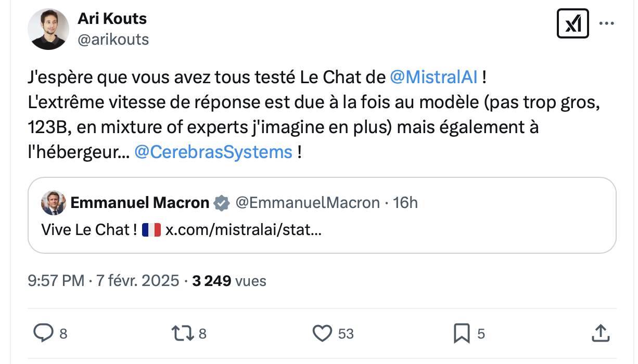Click the @arikouts handle

click(113, 40)
